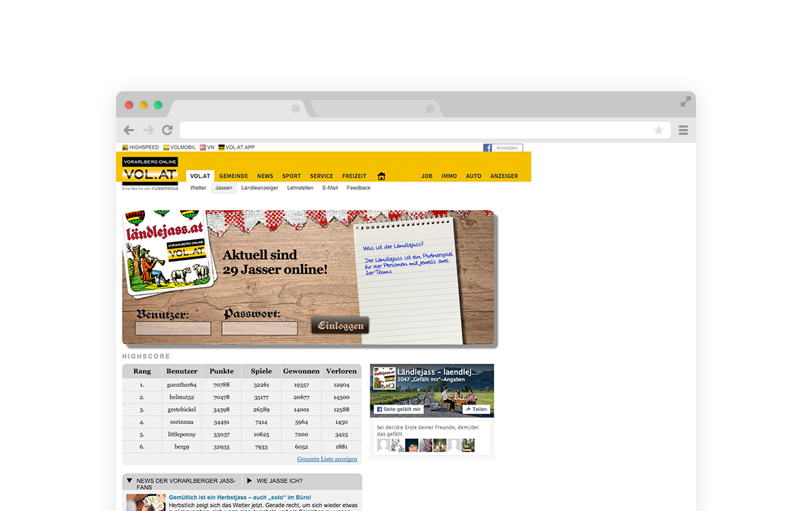Open the IMMO section

click(x=449, y=176)
